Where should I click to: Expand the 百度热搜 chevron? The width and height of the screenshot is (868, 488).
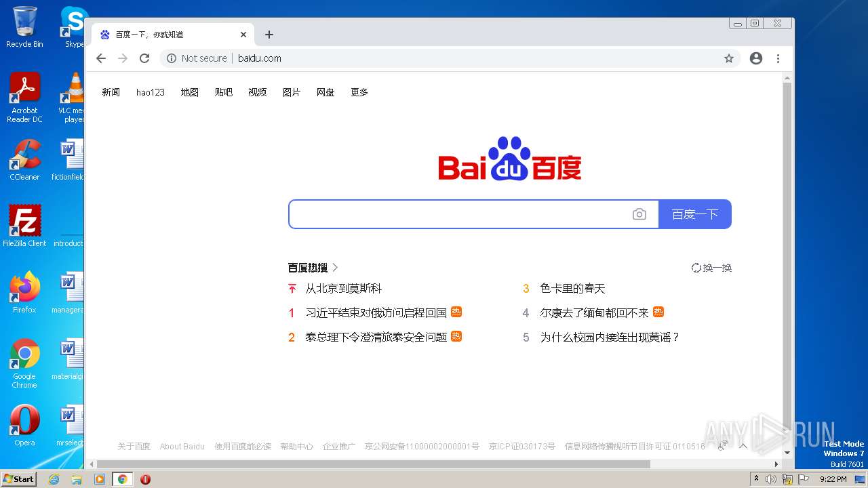[335, 268]
